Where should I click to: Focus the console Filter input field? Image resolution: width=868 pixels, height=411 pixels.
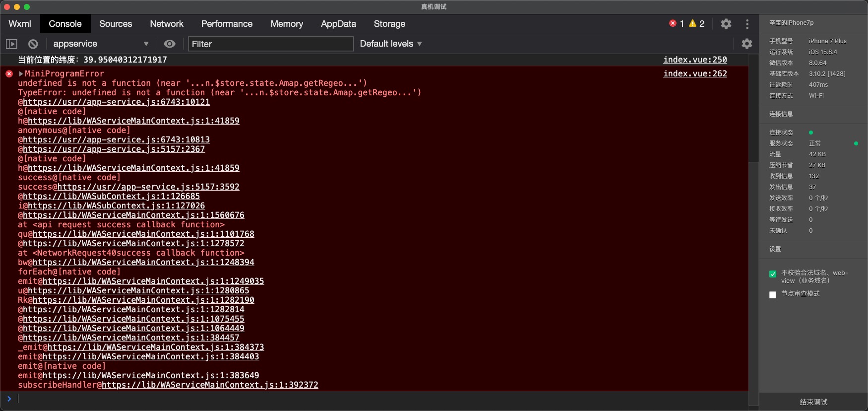[271, 44]
